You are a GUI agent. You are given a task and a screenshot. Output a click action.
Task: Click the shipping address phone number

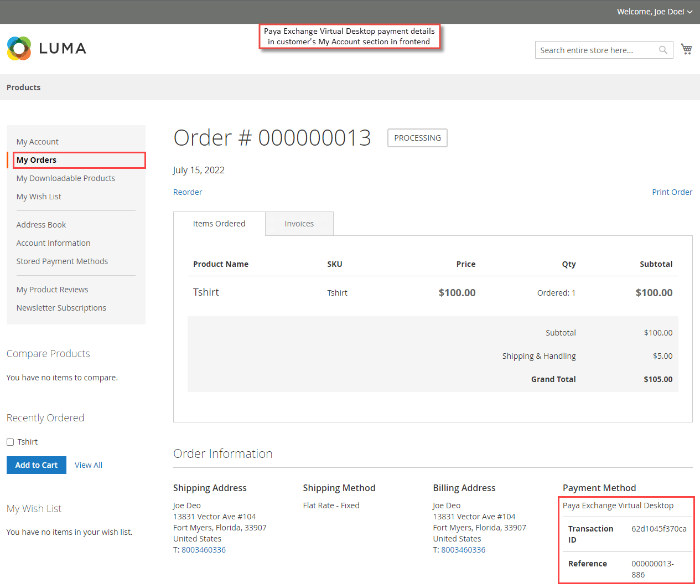click(x=204, y=550)
